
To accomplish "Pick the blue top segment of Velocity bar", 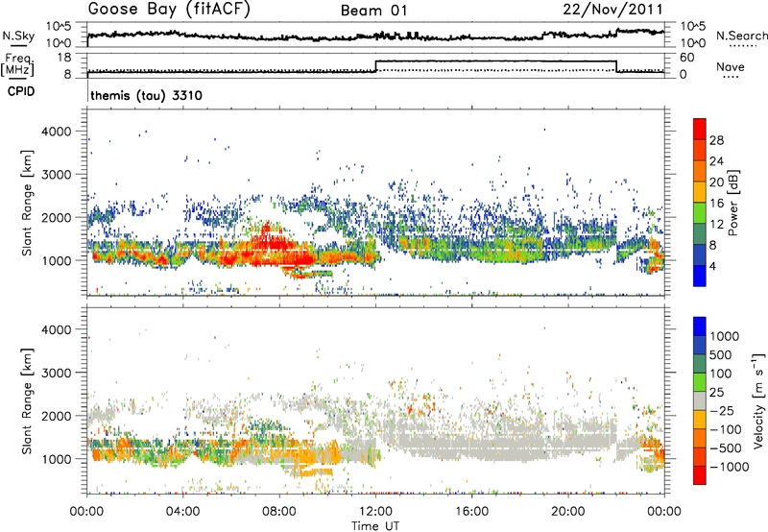I will [700, 326].
